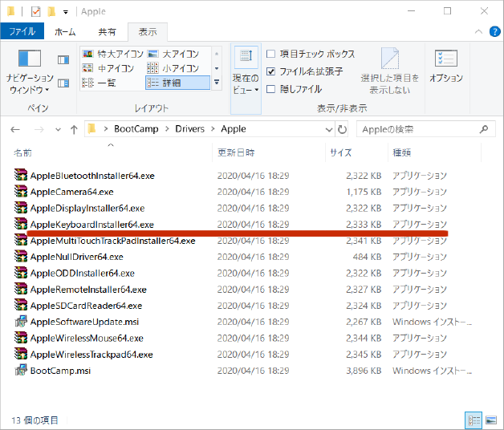Image resolution: width=504 pixels, height=430 pixels.
Task: Select list (一覧) layout
Action: coord(99,83)
